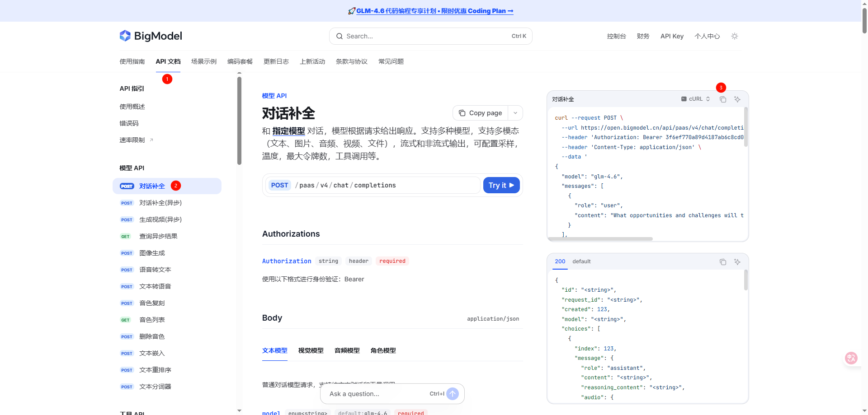The height and width of the screenshot is (415, 868).
Task: Open API Key in the header
Action: click(x=672, y=36)
